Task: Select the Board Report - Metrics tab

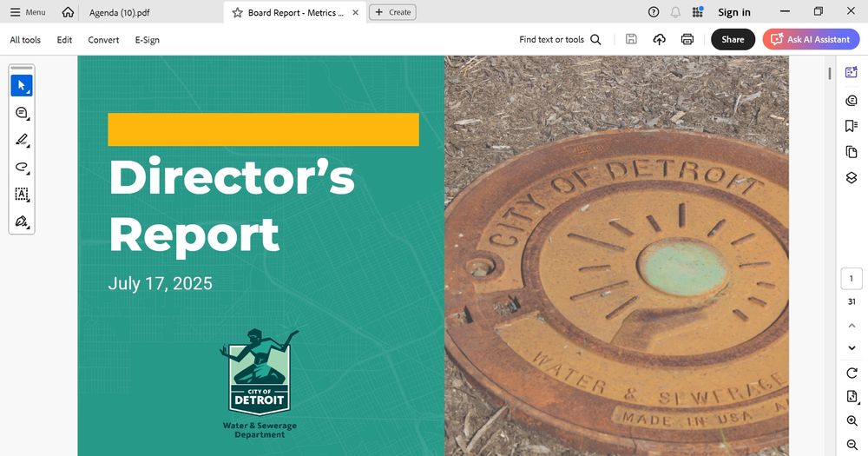Action: click(296, 12)
